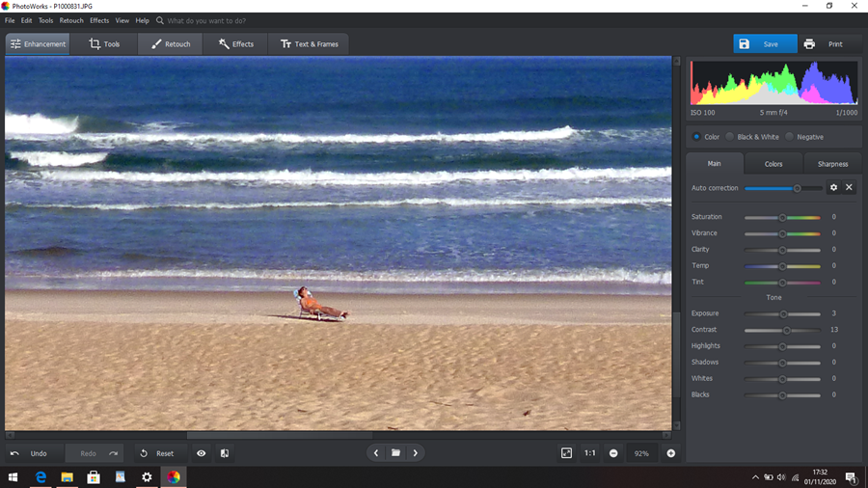Open the View menu

[122, 20]
